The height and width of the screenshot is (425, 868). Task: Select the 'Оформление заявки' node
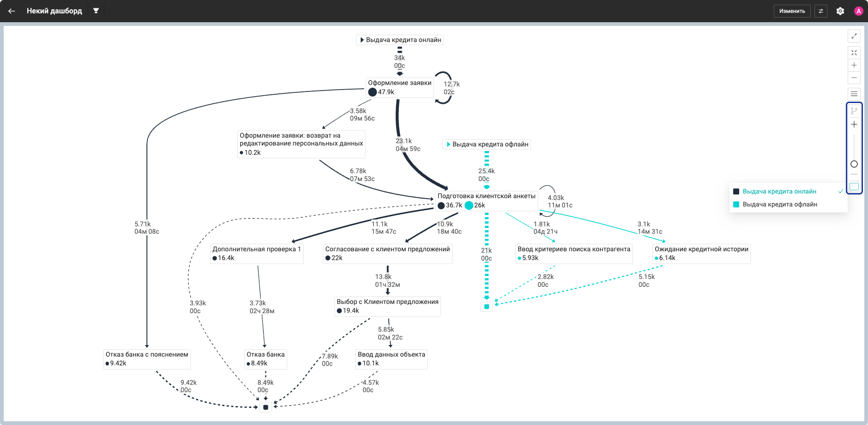point(400,87)
